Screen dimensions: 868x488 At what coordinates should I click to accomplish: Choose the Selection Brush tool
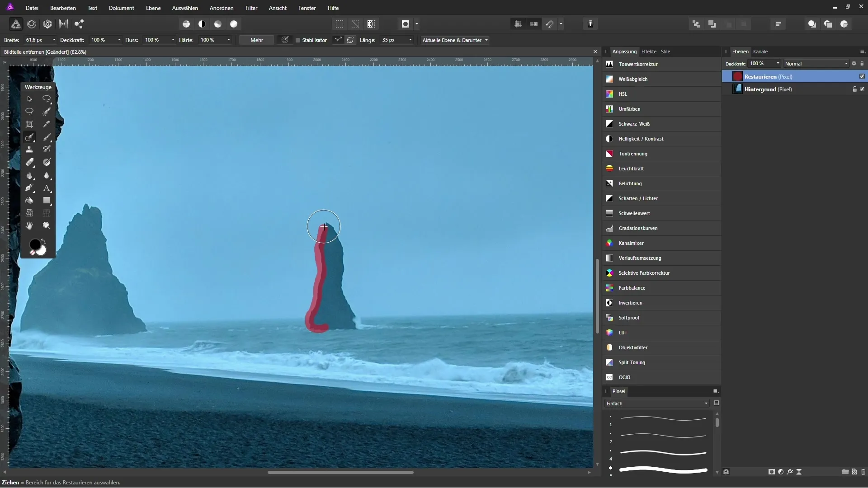click(x=47, y=111)
